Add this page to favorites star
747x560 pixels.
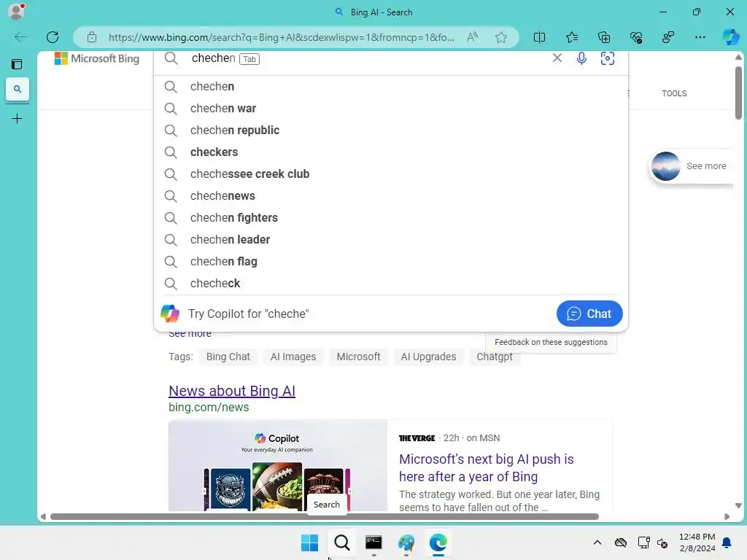click(500, 37)
